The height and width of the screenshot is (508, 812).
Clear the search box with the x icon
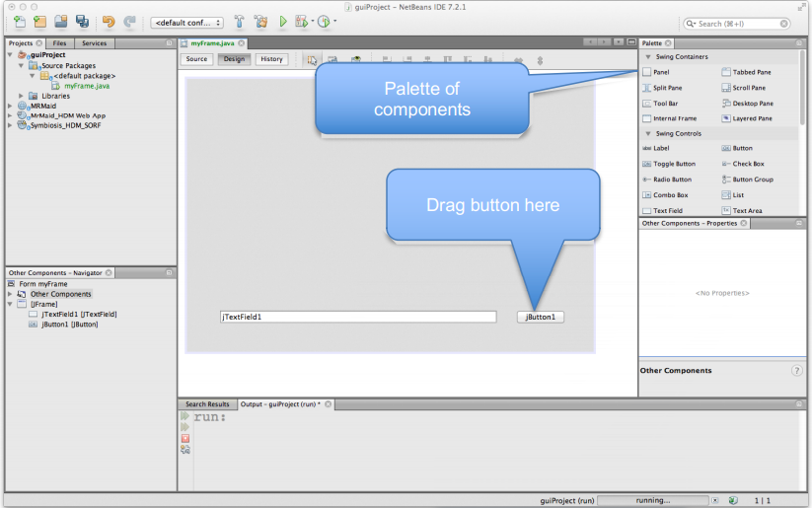(784, 24)
